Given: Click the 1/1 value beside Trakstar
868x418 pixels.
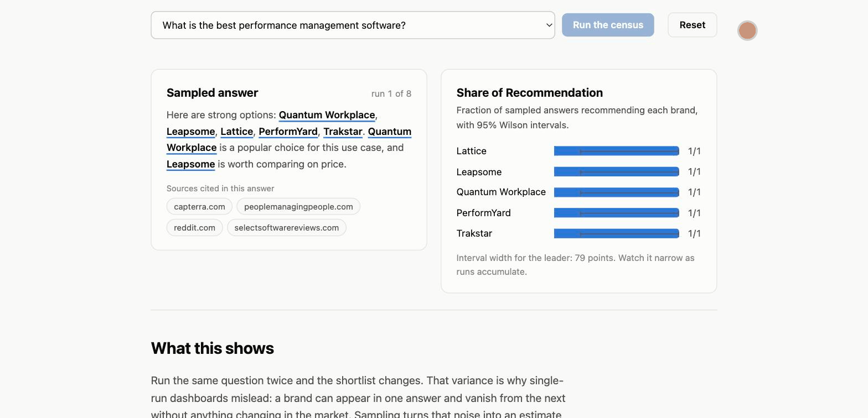Looking at the screenshot, I should pyautogui.click(x=694, y=233).
